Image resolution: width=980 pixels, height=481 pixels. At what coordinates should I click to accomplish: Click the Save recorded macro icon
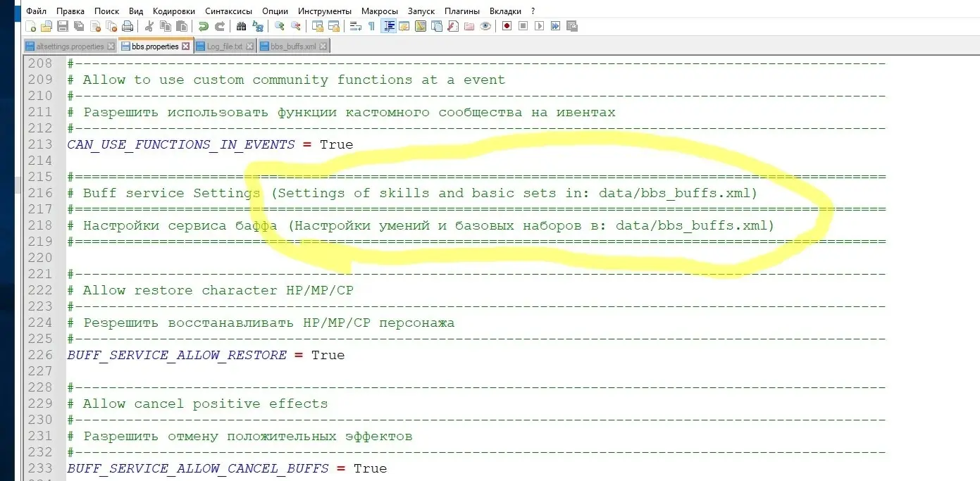(571, 26)
